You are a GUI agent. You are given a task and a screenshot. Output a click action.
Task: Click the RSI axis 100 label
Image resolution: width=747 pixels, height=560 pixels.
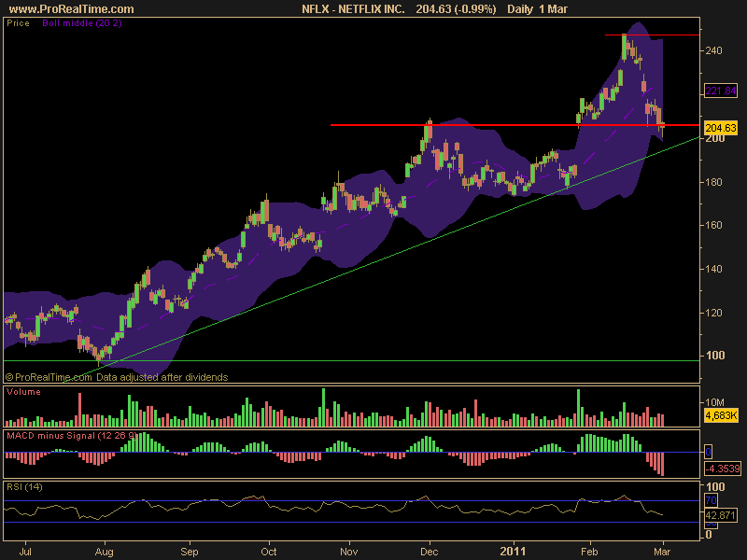coord(715,486)
